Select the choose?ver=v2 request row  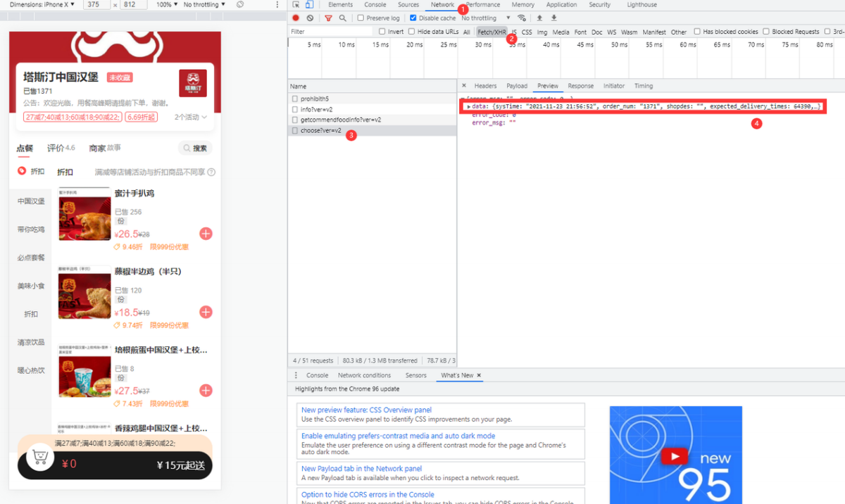(372, 131)
